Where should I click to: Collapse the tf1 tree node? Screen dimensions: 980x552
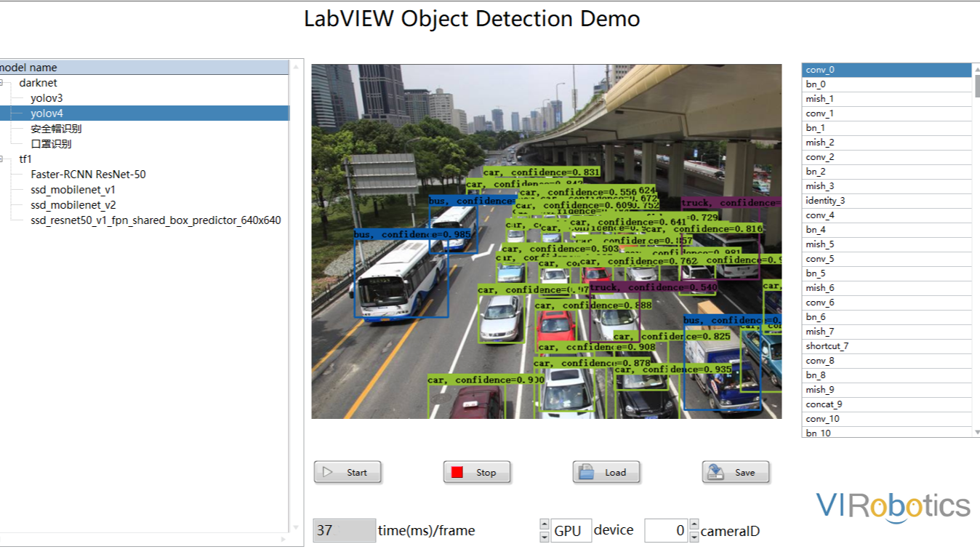click(2, 159)
